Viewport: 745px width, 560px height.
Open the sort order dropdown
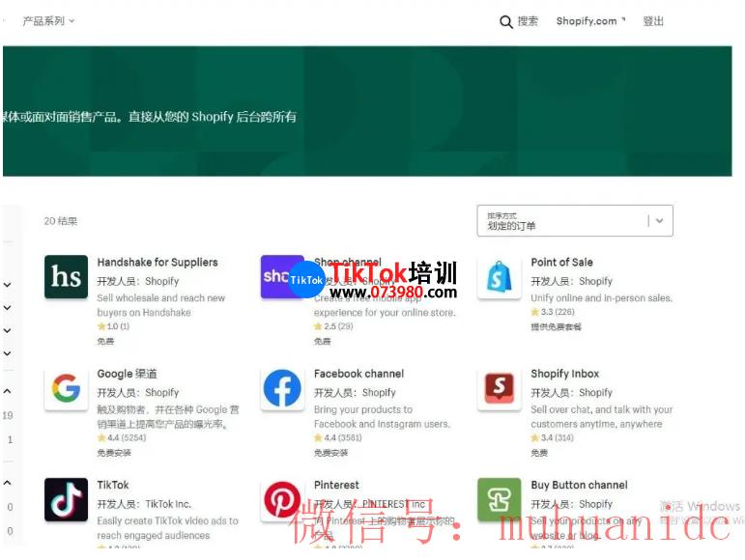pyautogui.click(x=575, y=221)
